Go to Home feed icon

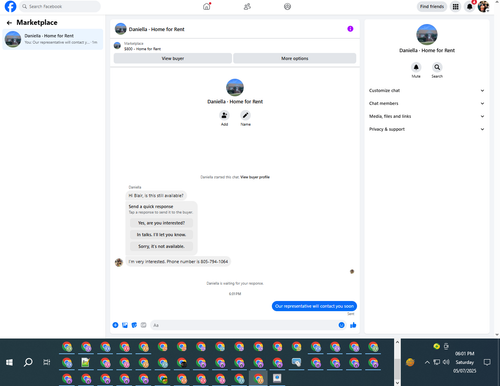207,6
